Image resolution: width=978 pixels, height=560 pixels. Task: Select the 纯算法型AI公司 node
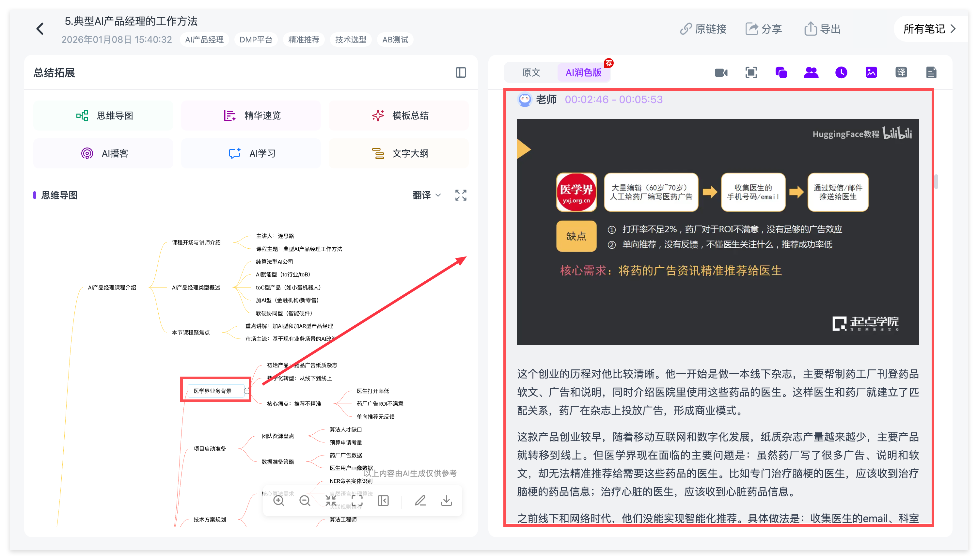point(274,261)
